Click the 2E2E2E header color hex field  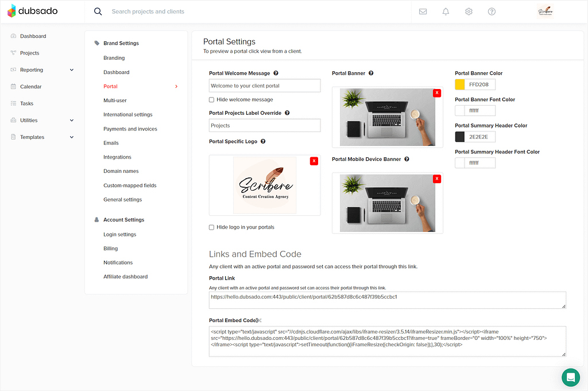[x=480, y=137]
